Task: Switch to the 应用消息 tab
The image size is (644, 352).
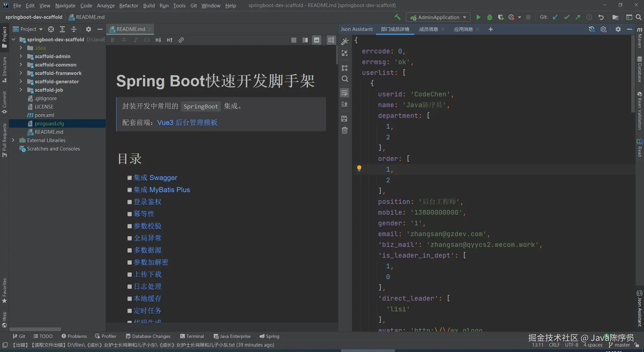Action: (x=463, y=29)
